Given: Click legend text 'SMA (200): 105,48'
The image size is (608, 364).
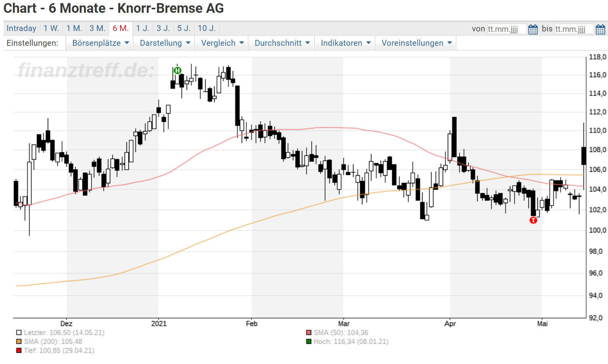Looking at the screenshot, I should pos(53,342).
